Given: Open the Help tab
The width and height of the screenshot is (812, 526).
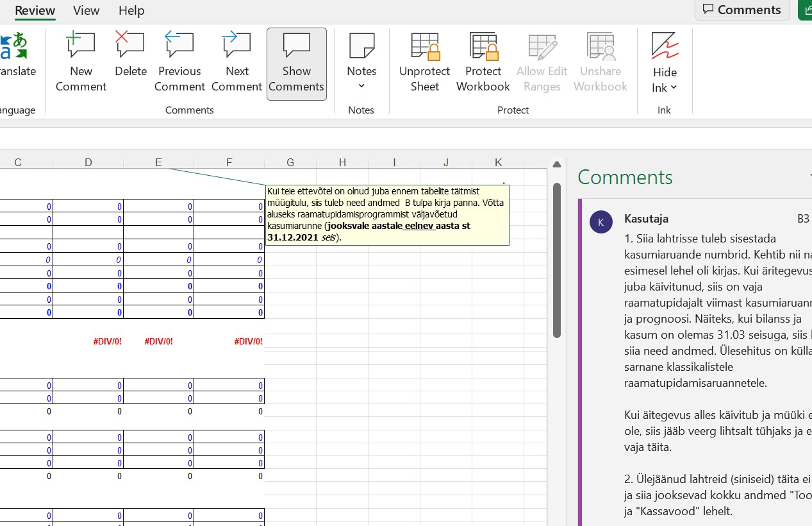Looking at the screenshot, I should (131, 10).
